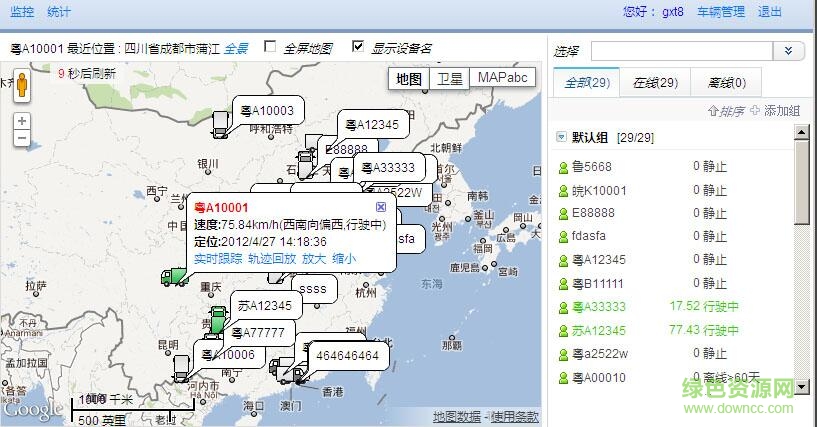The width and height of the screenshot is (817, 427).
Task: Click the ssss map label
Action: click(313, 289)
